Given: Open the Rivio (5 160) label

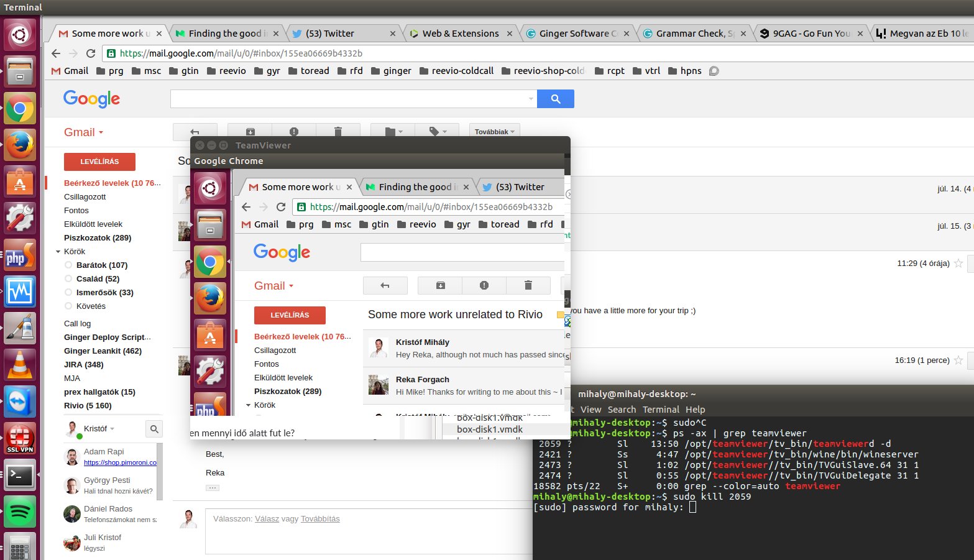Looking at the screenshot, I should pyautogui.click(x=88, y=406).
